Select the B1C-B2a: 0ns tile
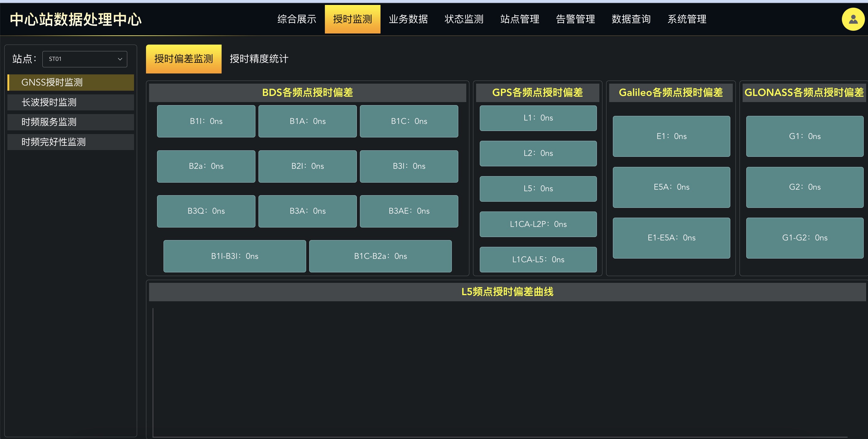The image size is (868, 439). [381, 256]
